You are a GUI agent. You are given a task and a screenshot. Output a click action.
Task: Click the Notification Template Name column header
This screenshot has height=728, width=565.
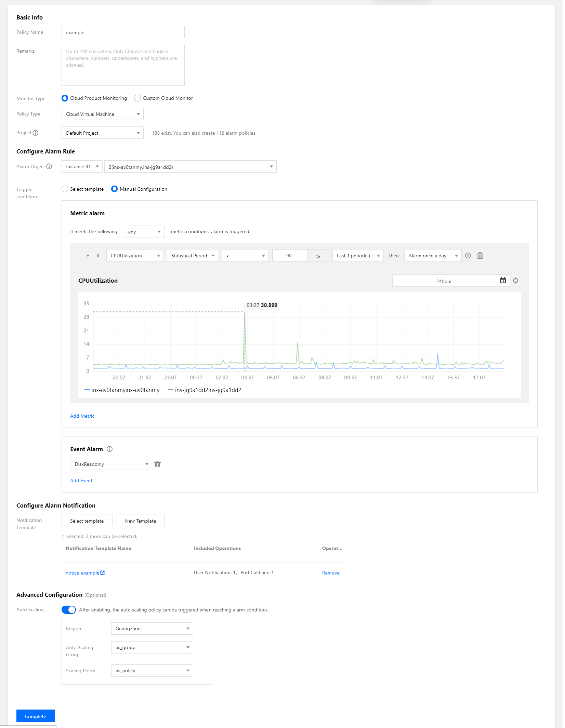click(98, 548)
